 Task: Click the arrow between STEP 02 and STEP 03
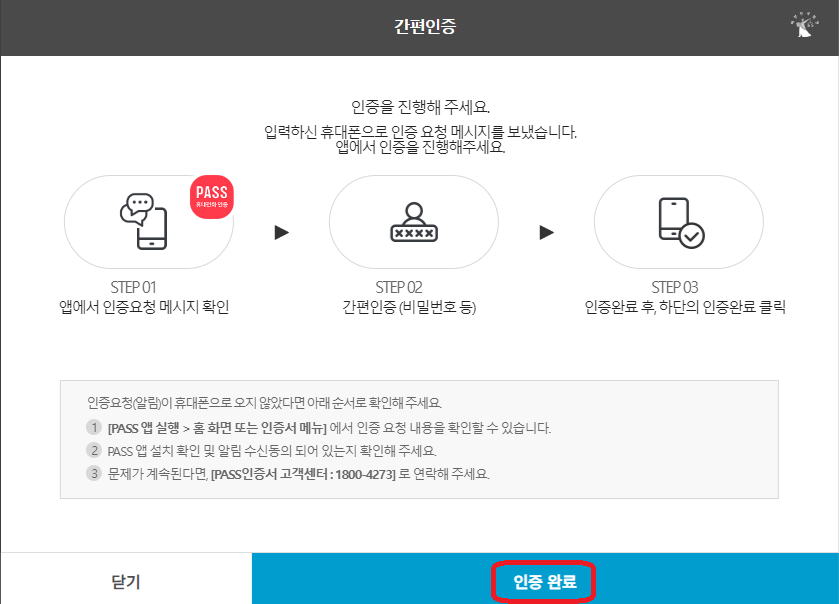(546, 230)
